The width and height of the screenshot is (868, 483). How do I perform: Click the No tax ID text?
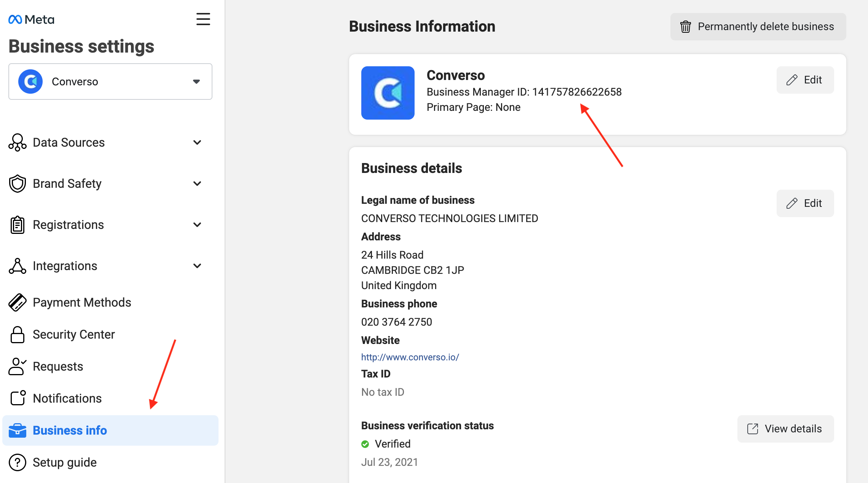(x=383, y=392)
